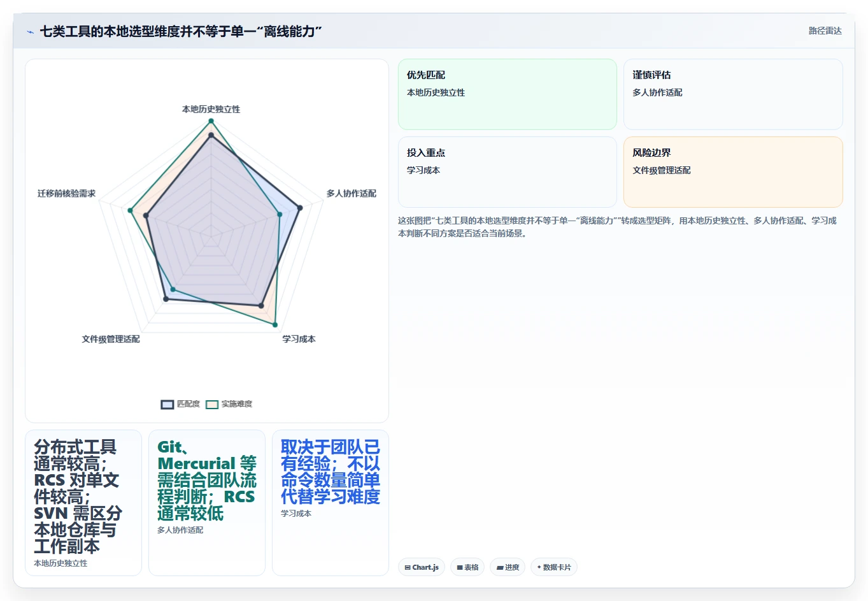Image resolution: width=868 pixels, height=601 pixels.
Task: Click the 表格 tag
Action: click(467, 567)
